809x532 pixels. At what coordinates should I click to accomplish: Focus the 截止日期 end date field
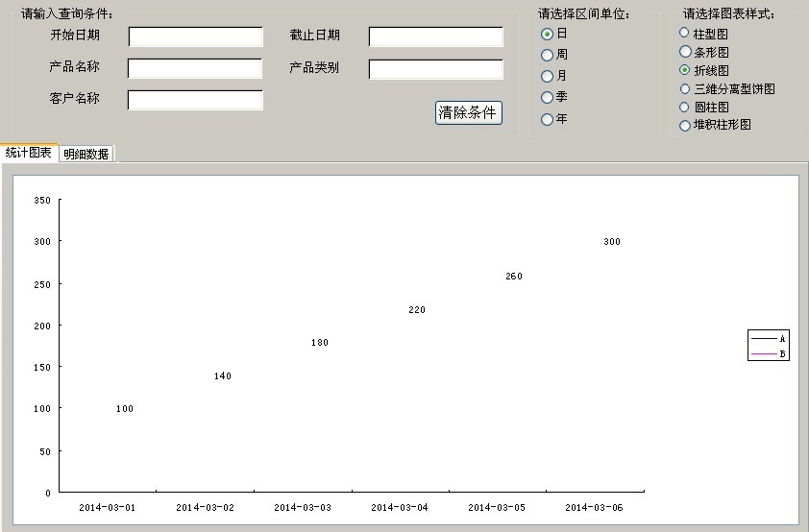435,36
